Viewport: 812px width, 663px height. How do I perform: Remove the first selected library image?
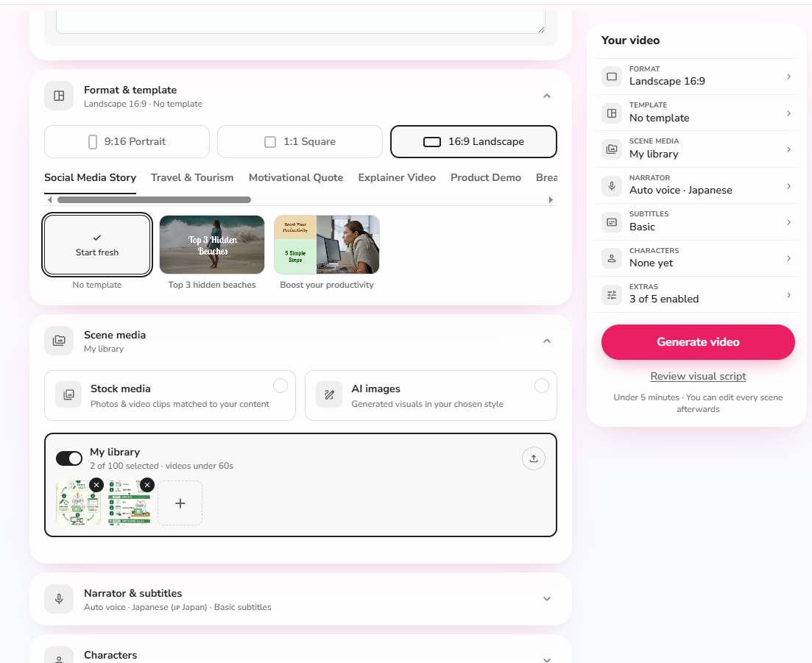point(96,485)
